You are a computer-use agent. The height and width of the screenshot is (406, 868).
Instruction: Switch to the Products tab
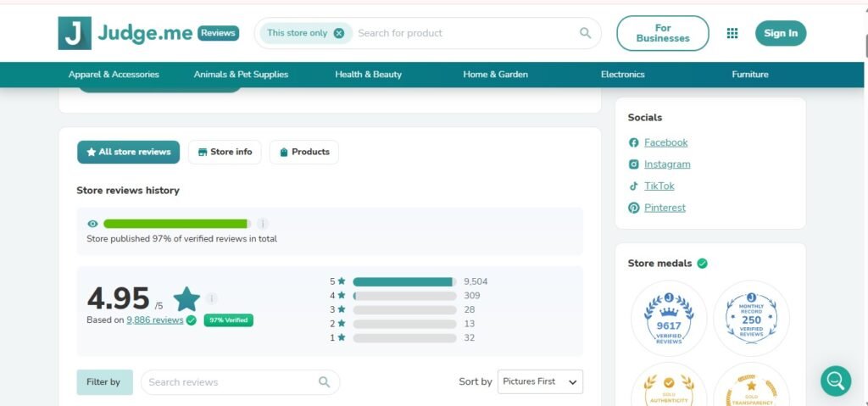(304, 152)
